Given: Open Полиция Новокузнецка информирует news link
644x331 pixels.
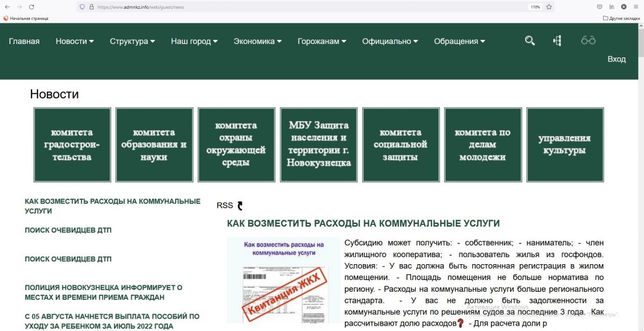Looking at the screenshot, I should pos(104,292).
